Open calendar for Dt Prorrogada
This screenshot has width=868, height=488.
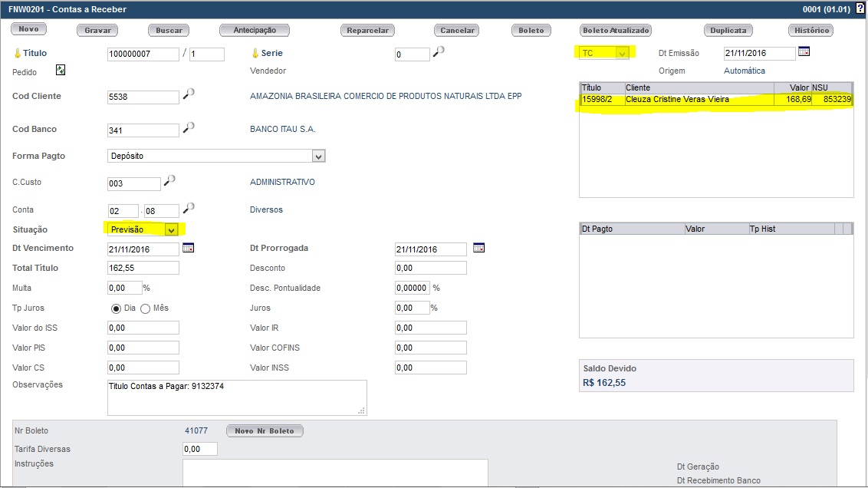pos(479,248)
